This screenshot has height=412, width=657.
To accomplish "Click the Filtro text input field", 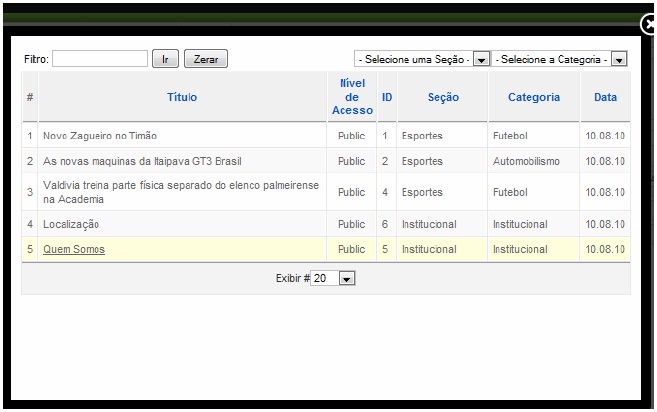I will 100,59.
